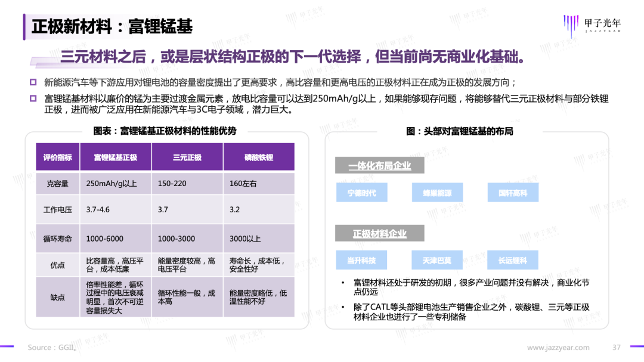Choose the 长远锂科 company box
The width and height of the screenshot is (644, 362).
(512, 260)
